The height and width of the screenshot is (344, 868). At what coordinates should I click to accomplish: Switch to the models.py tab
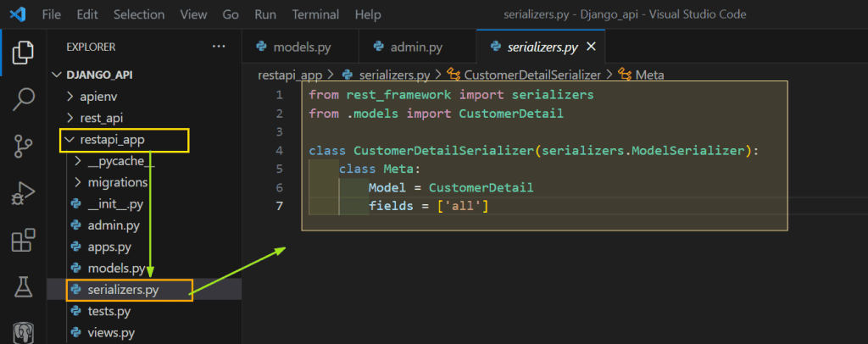(x=300, y=47)
